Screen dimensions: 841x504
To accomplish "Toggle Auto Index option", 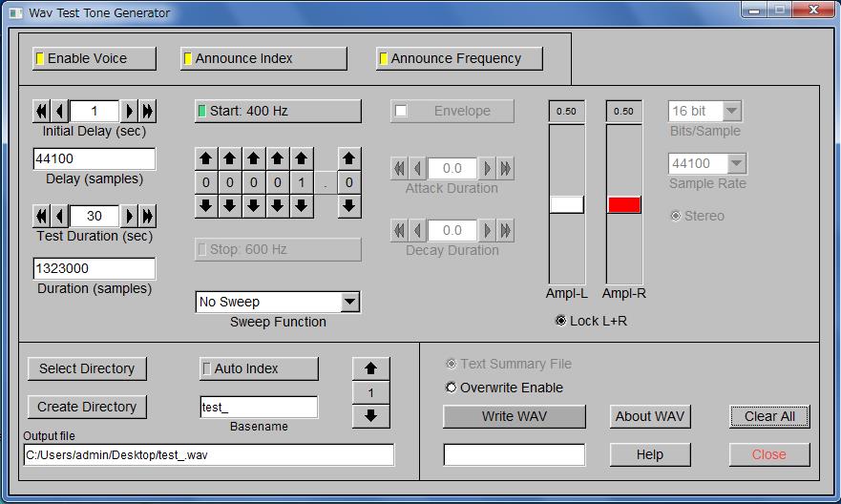I will pos(259,368).
